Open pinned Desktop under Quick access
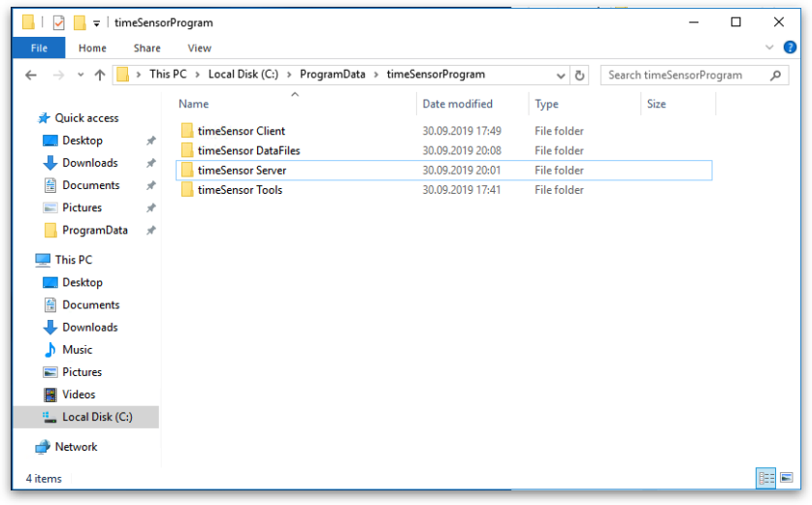Image resolution: width=812 pixels, height=505 pixels. [82, 141]
